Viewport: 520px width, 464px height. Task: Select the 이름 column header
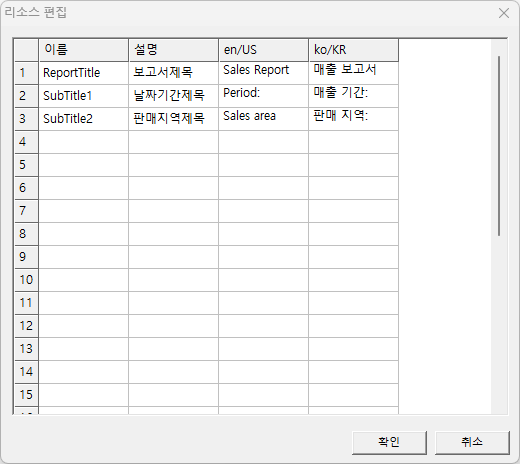84,50
